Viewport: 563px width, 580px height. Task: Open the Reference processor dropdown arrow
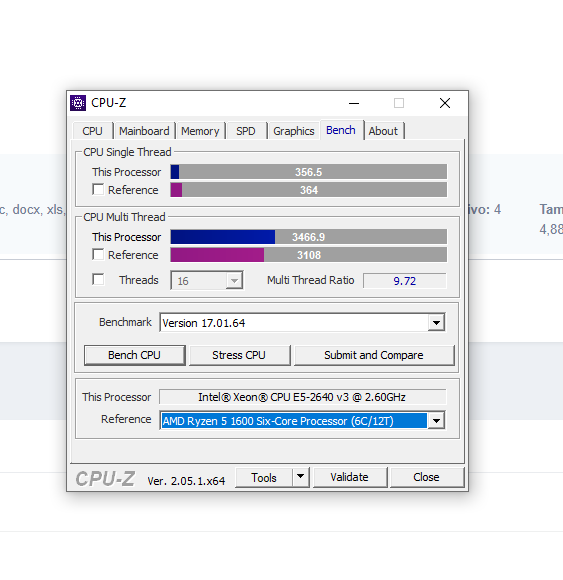tap(436, 421)
